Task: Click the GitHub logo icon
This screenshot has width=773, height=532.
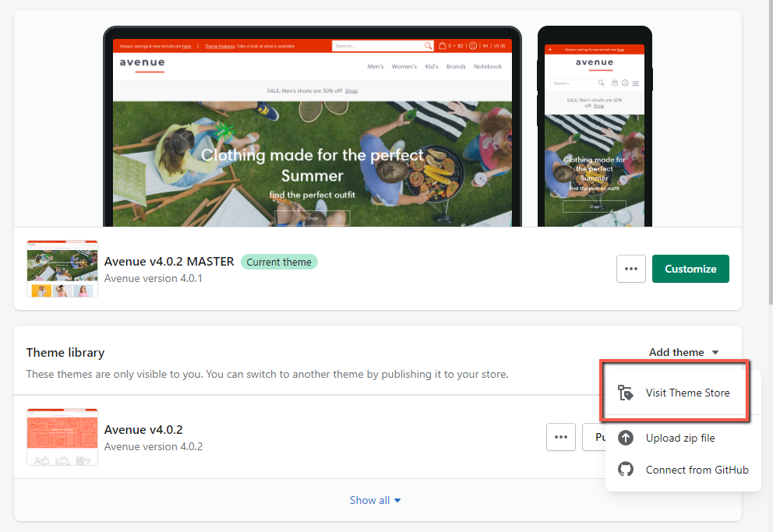Action: tap(625, 470)
